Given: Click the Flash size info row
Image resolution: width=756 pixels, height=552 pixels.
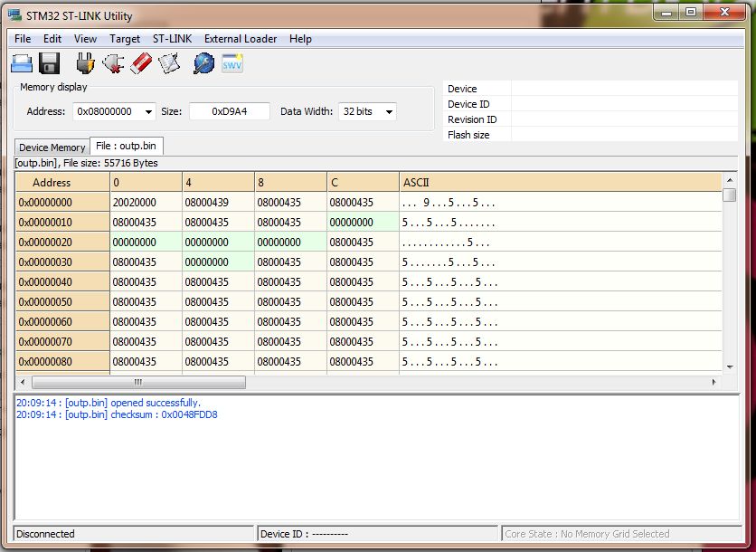Looking at the screenshot, I should pyautogui.click(x=591, y=135).
